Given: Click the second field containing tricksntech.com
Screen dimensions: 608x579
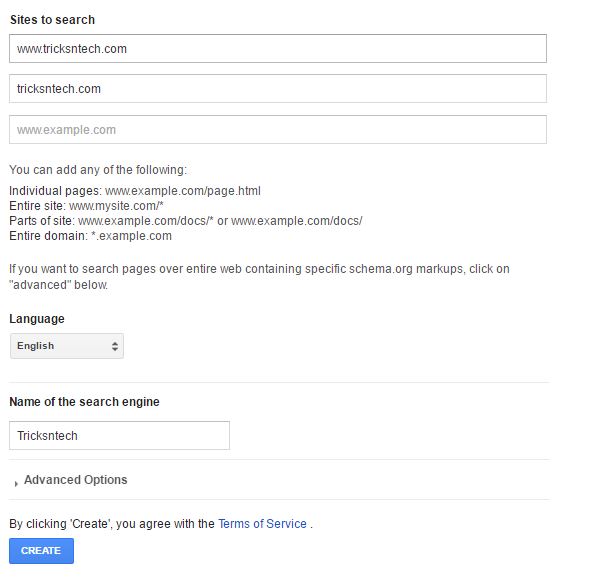Looking at the screenshot, I should (x=278, y=89).
